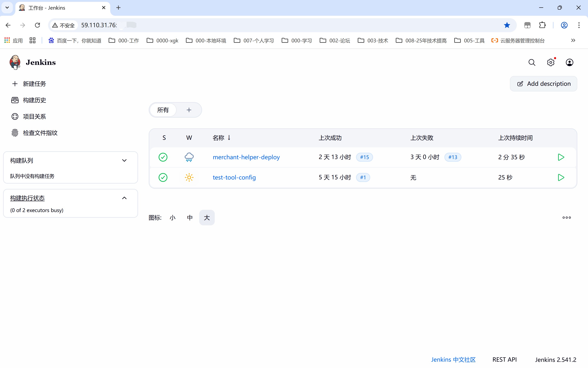
Task: Collapse the 构建执行状态 panel
Action: point(124,198)
